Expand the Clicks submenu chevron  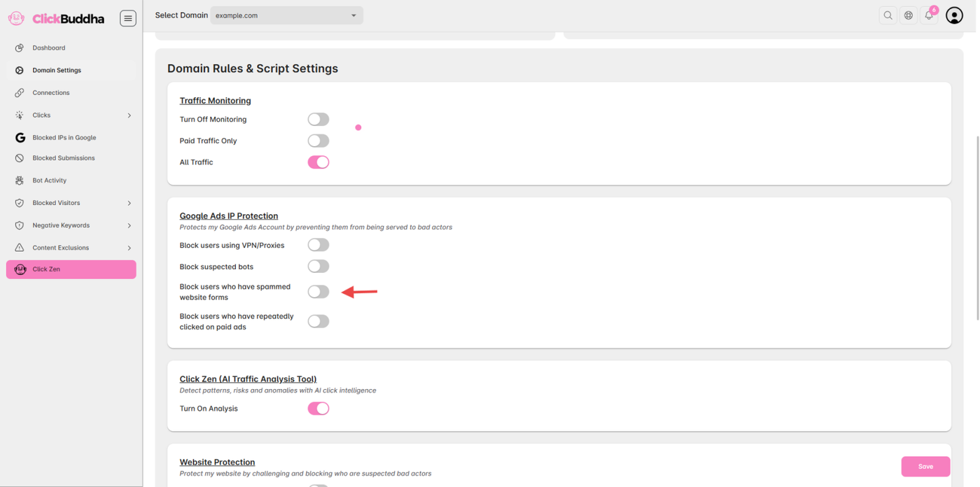pyautogui.click(x=129, y=115)
